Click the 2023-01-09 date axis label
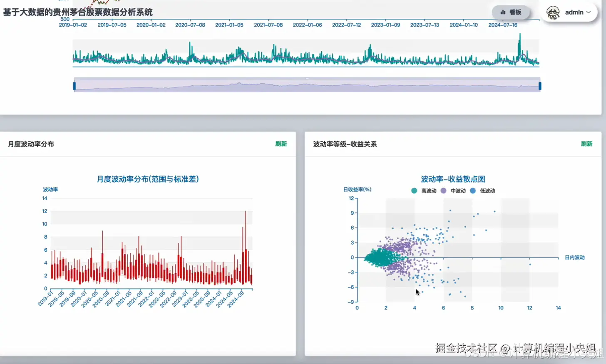The height and width of the screenshot is (364, 606). [x=385, y=25]
